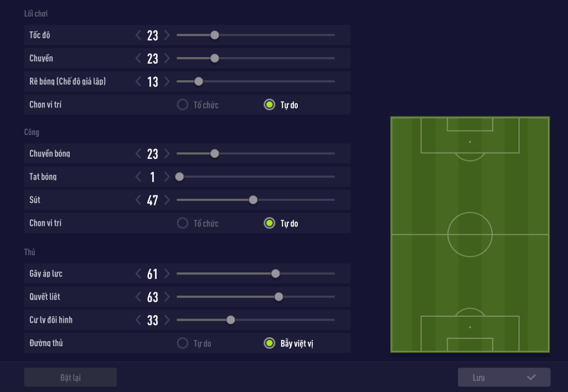
Task: Decrease Quyết liệt with left chevron
Action: pos(138,297)
